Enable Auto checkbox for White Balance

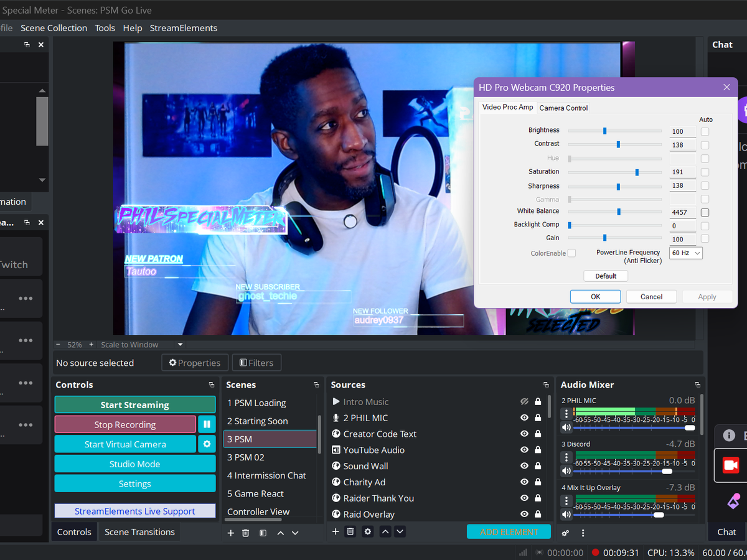coord(705,212)
